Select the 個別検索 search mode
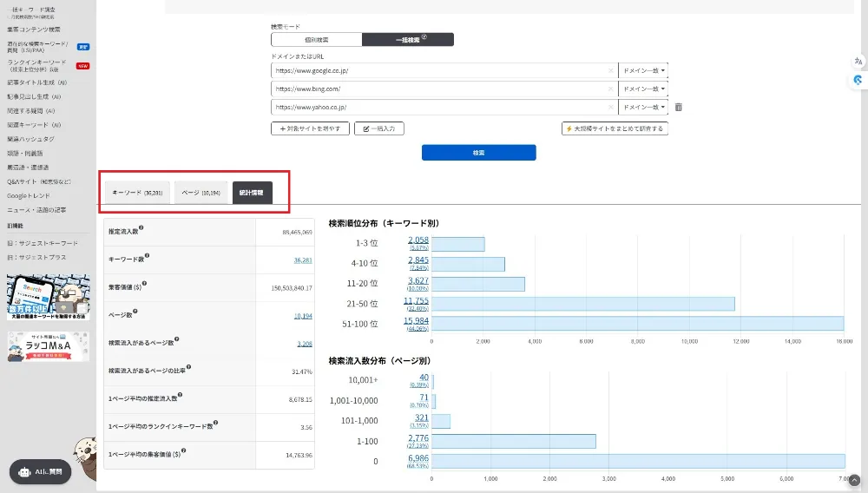The image size is (868, 493). (317, 40)
